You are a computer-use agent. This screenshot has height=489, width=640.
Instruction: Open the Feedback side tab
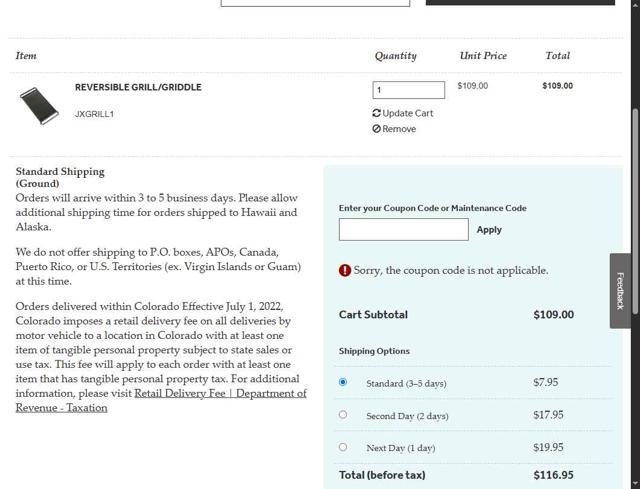pyautogui.click(x=620, y=290)
